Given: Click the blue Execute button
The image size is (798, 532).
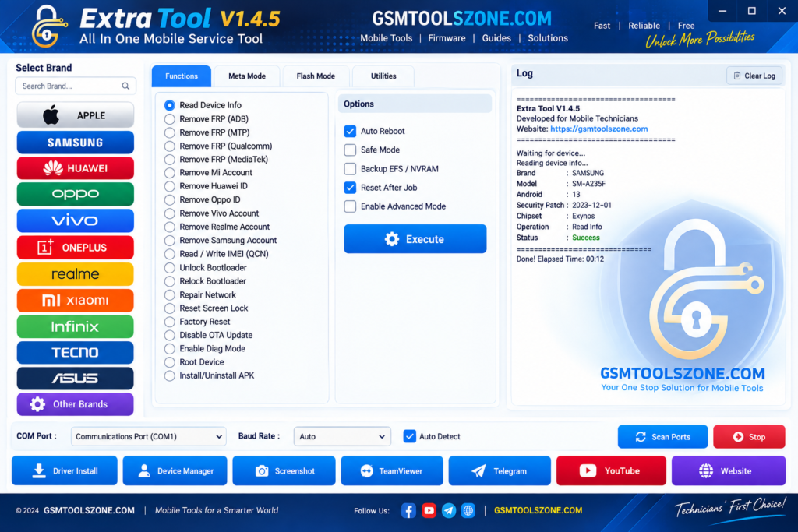Looking at the screenshot, I should pos(415,239).
